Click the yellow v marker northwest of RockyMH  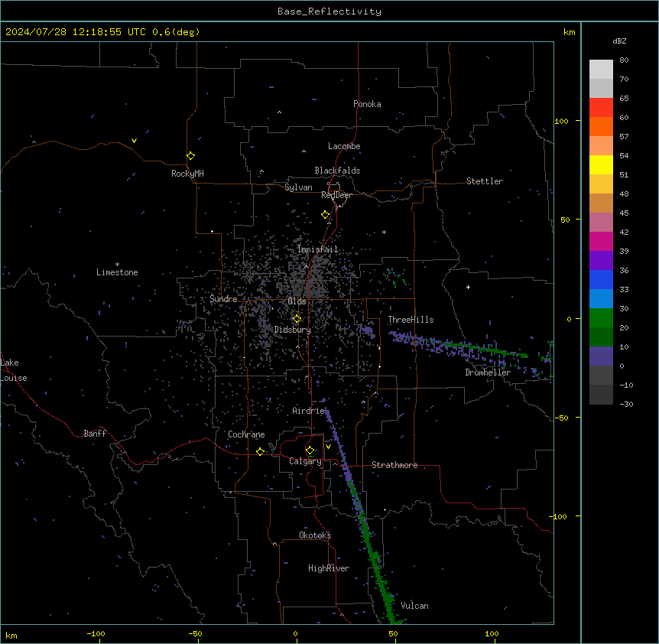[134, 141]
